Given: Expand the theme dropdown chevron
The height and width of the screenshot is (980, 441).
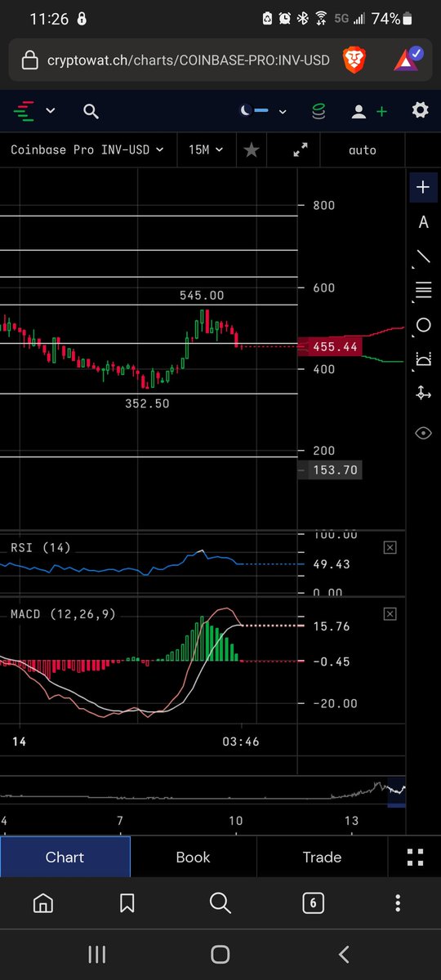Looking at the screenshot, I should tap(283, 111).
